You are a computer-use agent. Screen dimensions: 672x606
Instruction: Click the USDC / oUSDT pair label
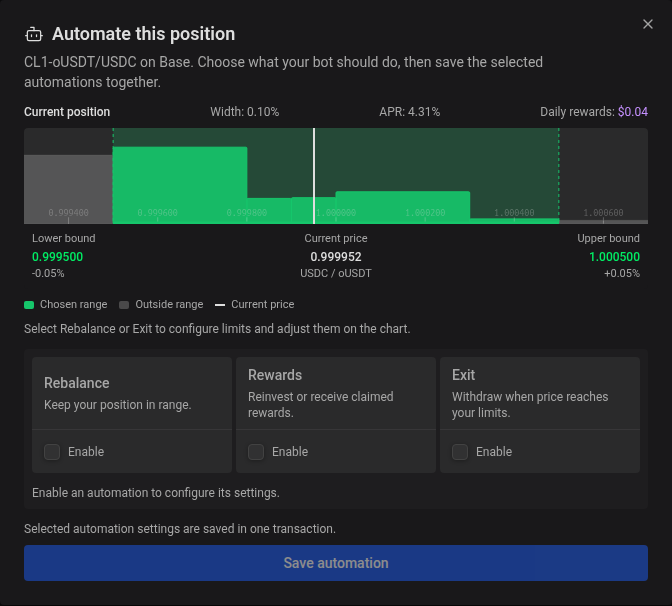click(336, 273)
